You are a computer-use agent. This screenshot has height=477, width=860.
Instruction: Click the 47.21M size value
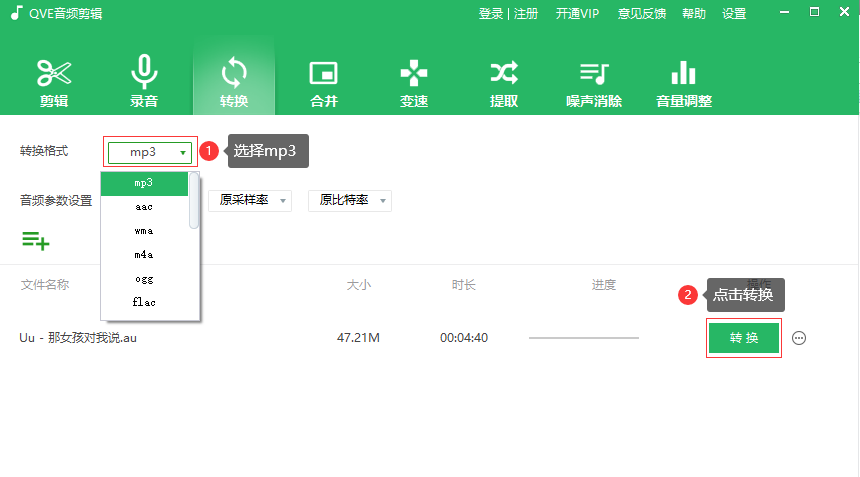(x=358, y=338)
